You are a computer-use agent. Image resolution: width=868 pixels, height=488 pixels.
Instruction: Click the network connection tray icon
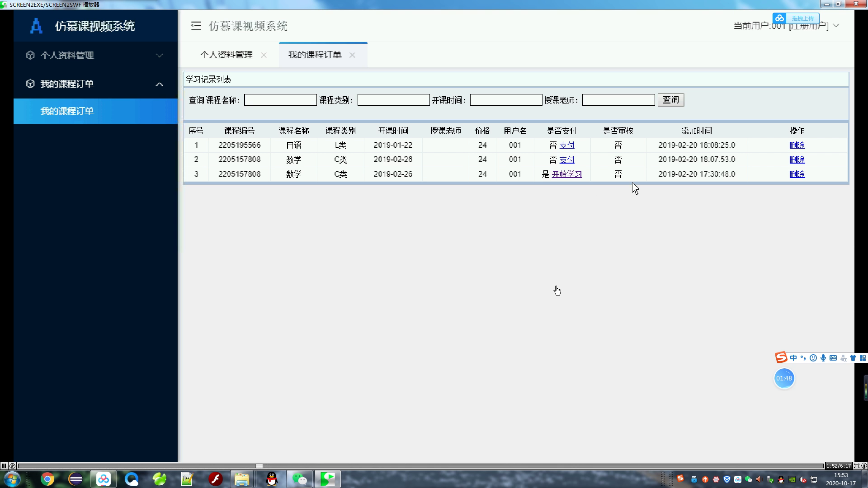[814, 479]
